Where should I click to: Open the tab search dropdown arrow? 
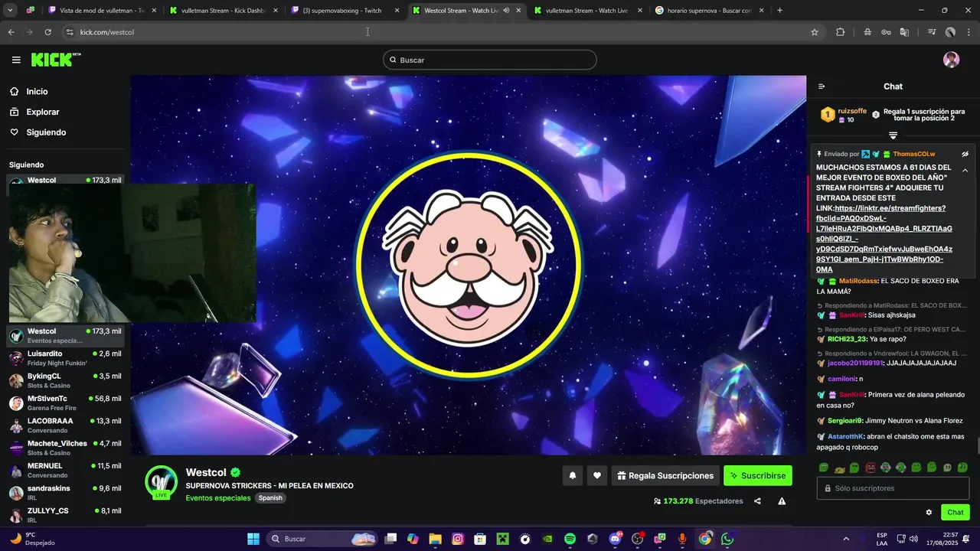pos(9,11)
